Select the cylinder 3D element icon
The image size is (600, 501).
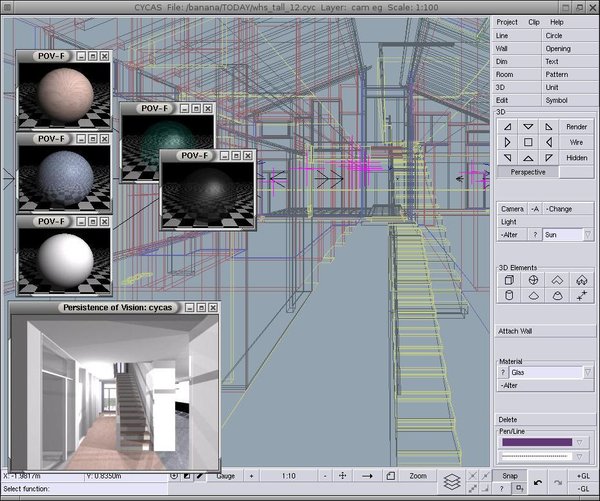(507, 296)
